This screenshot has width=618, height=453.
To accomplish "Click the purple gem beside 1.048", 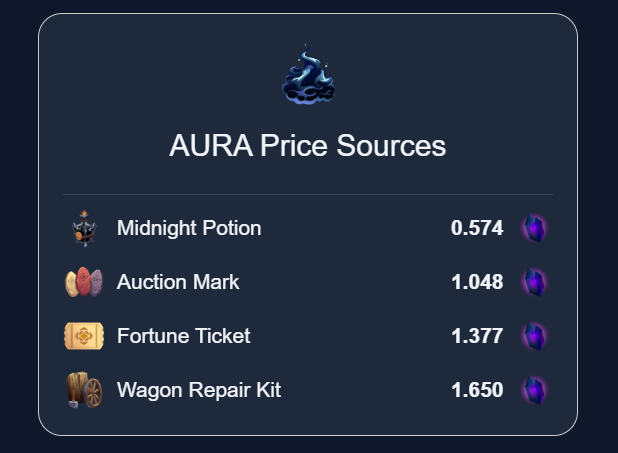I will tap(534, 282).
